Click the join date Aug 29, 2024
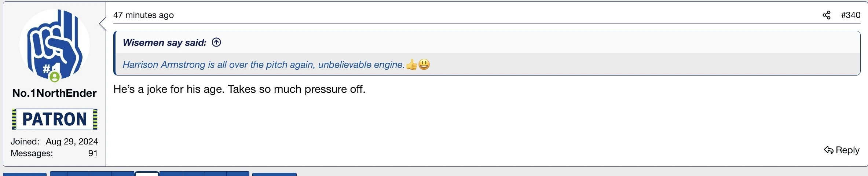This screenshot has height=176, width=868. click(x=72, y=142)
